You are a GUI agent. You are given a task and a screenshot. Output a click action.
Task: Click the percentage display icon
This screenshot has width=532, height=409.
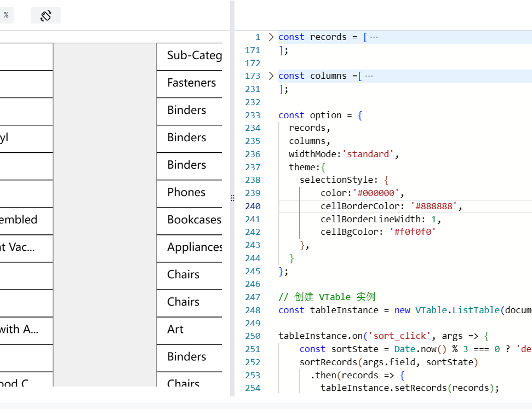7,15
